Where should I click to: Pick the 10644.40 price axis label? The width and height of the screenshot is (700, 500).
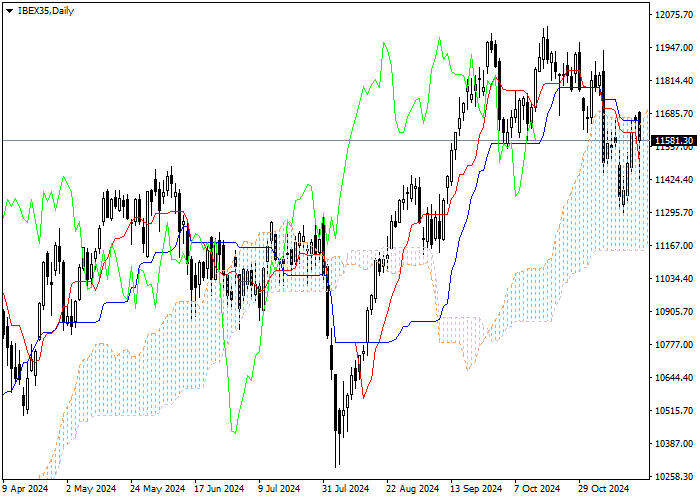click(674, 378)
